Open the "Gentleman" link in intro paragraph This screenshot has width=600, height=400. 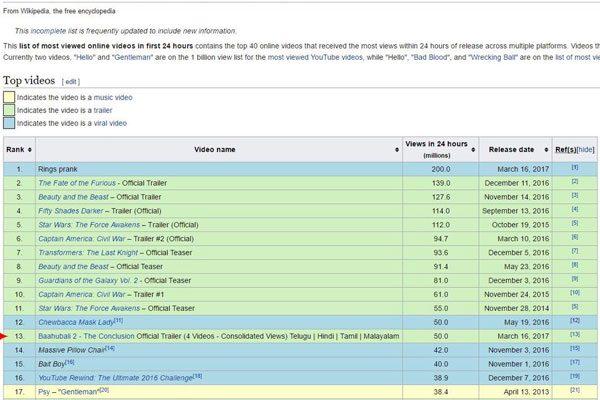click(x=133, y=57)
